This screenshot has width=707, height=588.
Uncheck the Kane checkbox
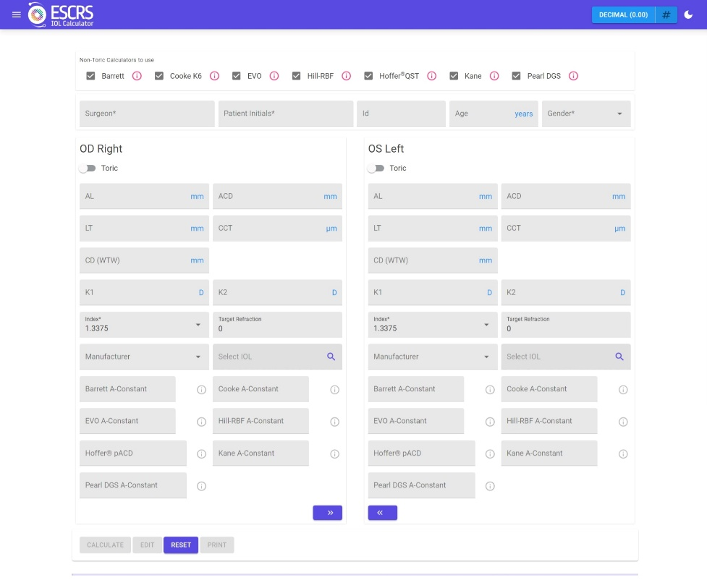pyautogui.click(x=454, y=76)
